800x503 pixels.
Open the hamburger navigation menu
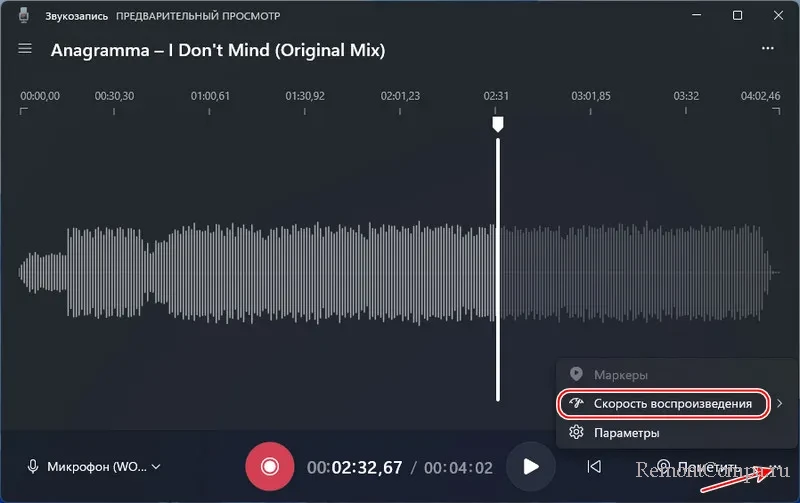point(25,49)
